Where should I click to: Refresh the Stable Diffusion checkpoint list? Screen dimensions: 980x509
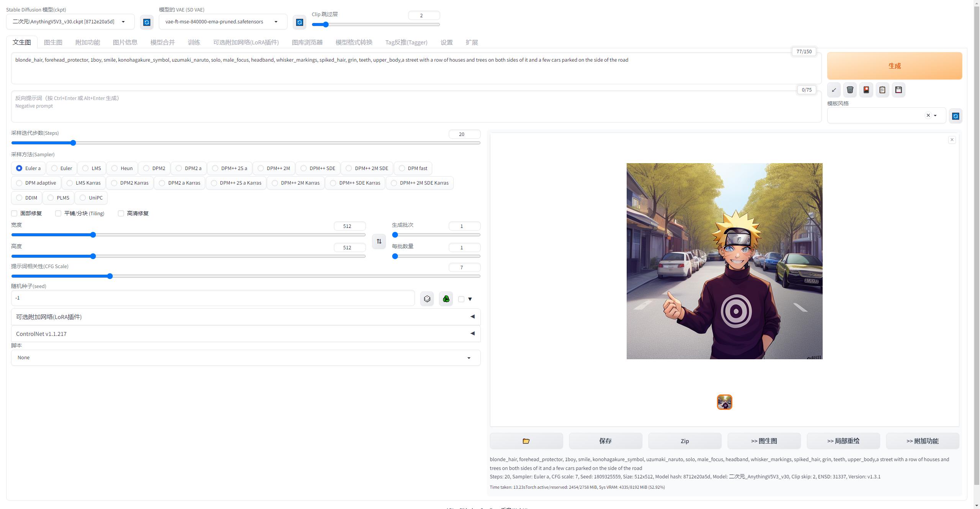(147, 22)
